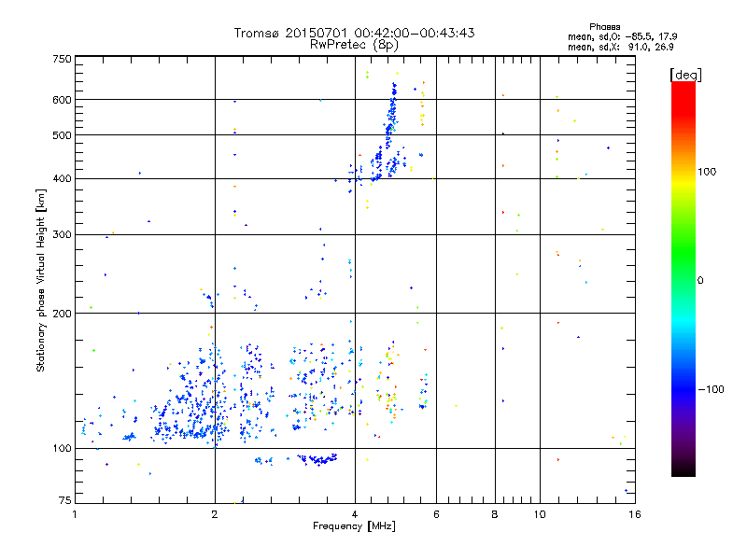Click the plot title 'Tromsø 20150701 00:42:00-00:43:43'
Viewport: 747px width, 560px height.
click(x=354, y=33)
